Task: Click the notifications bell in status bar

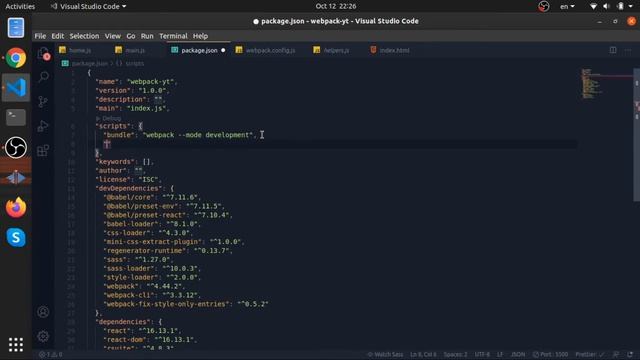Action: click(x=630, y=354)
